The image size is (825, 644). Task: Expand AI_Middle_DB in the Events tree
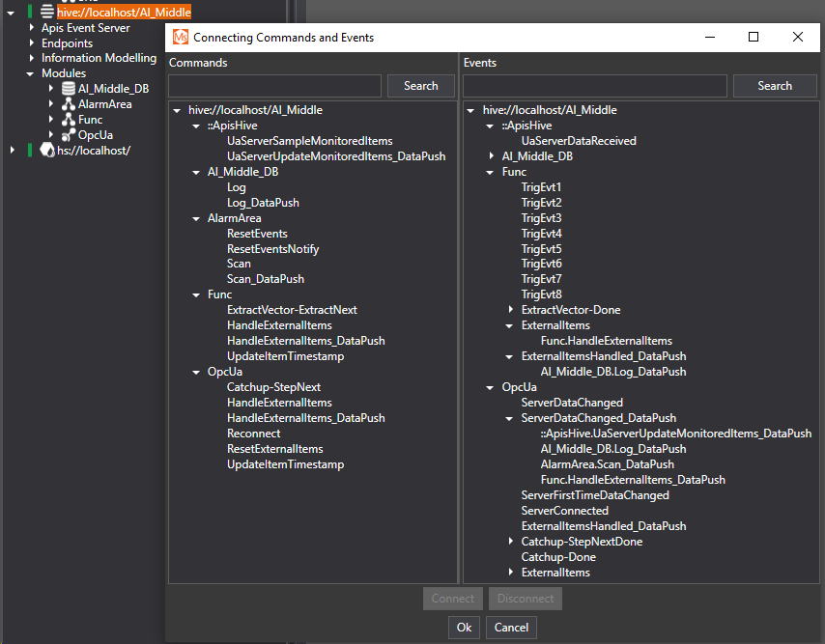(492, 156)
